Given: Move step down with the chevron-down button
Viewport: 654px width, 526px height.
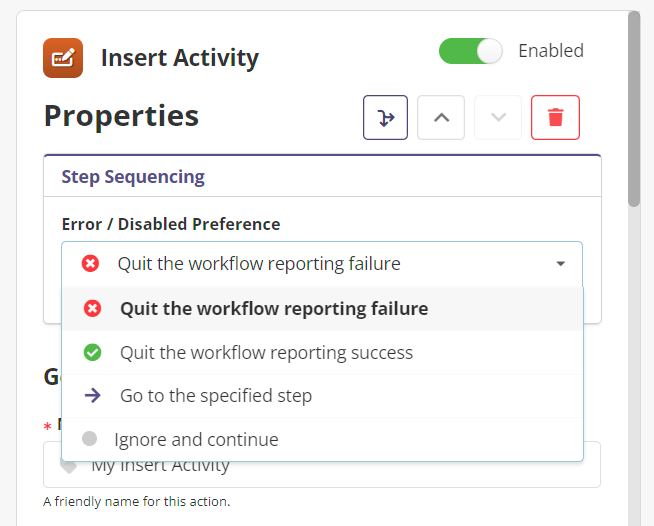Looking at the screenshot, I should (x=499, y=118).
